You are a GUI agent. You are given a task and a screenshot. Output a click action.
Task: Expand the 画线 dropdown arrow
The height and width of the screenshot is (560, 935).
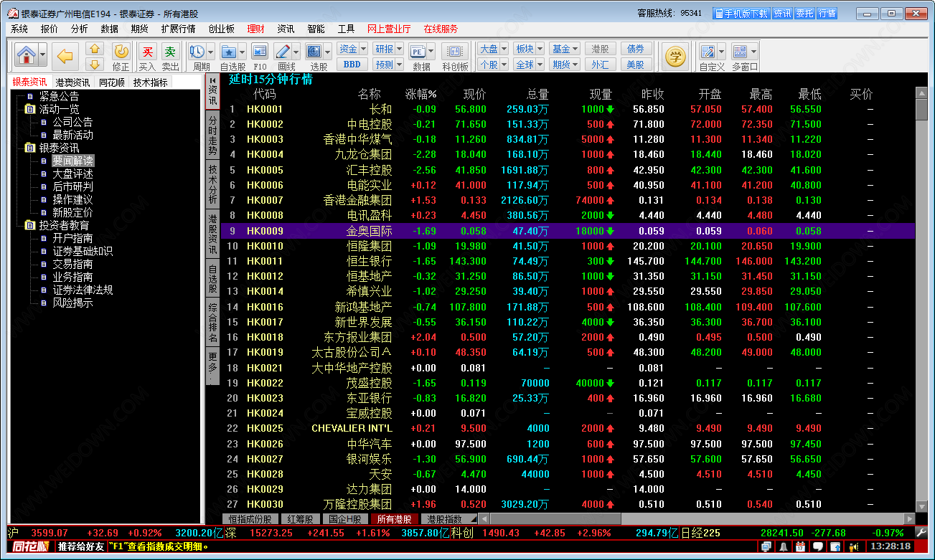[x=296, y=52]
